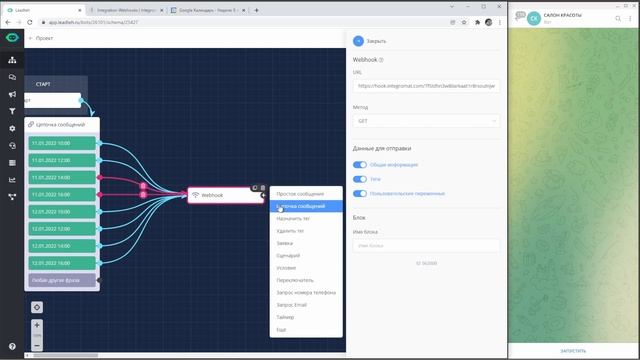Open the connections nodes icon in sidebar
640x360 pixels.
tap(12, 197)
